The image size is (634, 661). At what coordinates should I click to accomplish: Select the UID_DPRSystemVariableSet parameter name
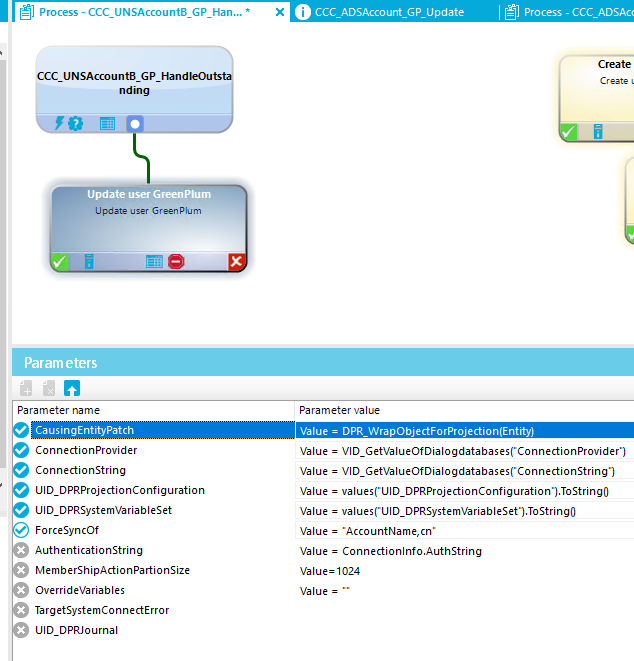tap(103, 510)
